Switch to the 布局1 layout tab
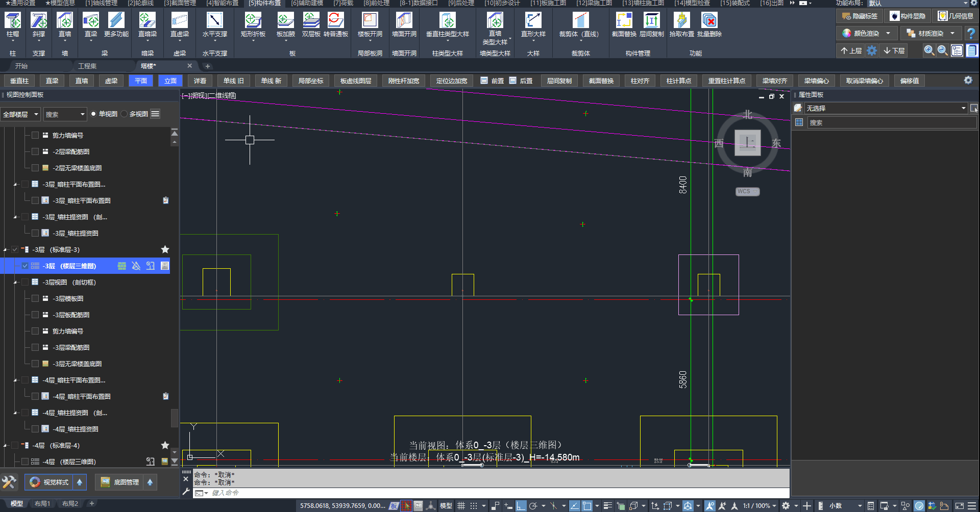980x512 pixels. click(x=42, y=504)
